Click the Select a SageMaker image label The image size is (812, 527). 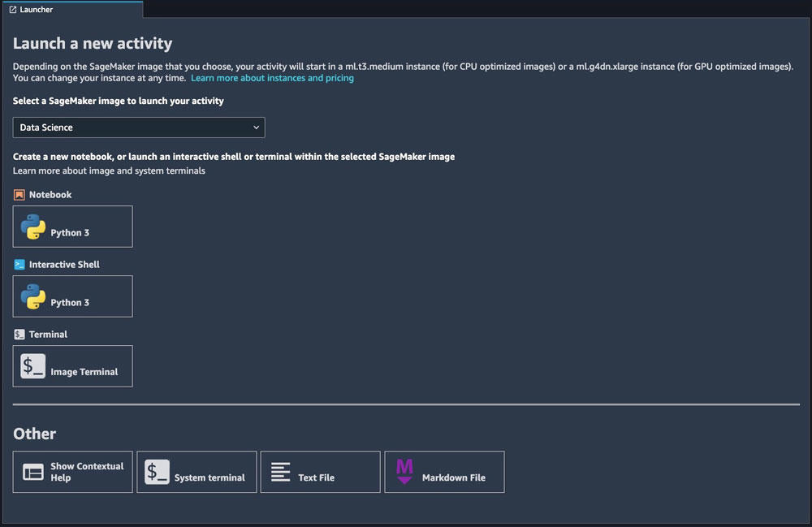pos(118,101)
